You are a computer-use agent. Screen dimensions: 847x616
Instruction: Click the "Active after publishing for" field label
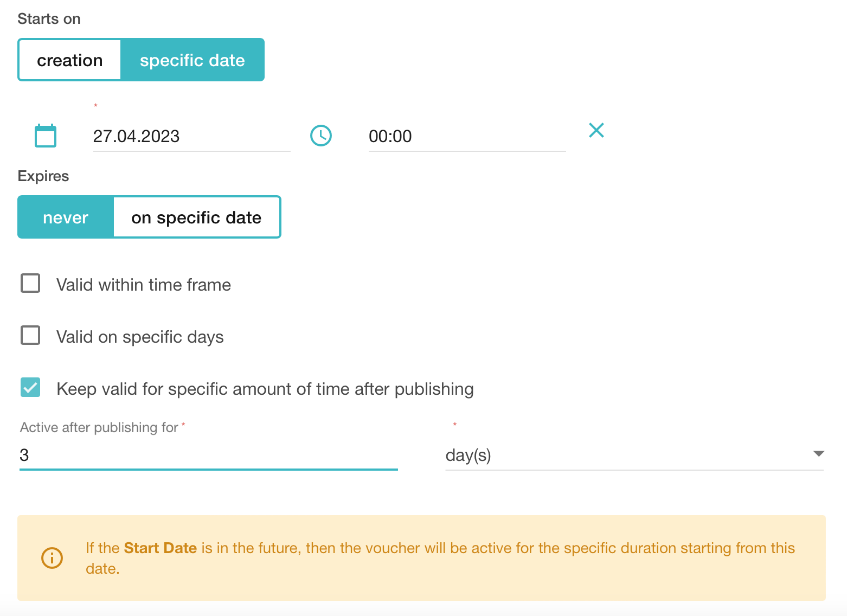(99, 428)
